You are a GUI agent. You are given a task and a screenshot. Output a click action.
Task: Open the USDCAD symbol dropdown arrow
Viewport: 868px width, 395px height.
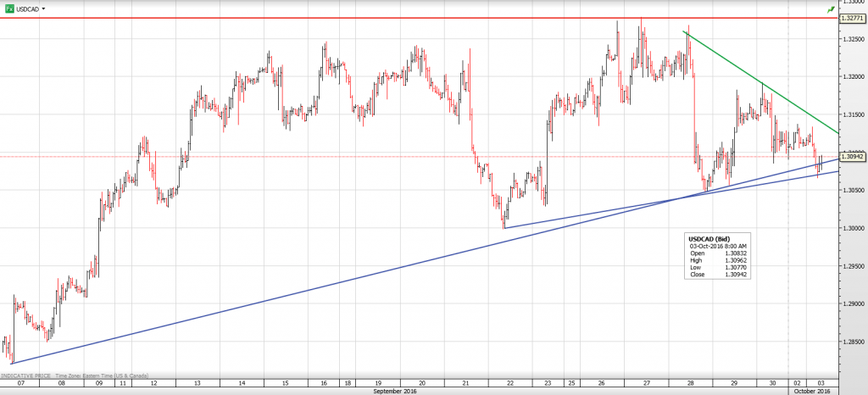[44, 8]
